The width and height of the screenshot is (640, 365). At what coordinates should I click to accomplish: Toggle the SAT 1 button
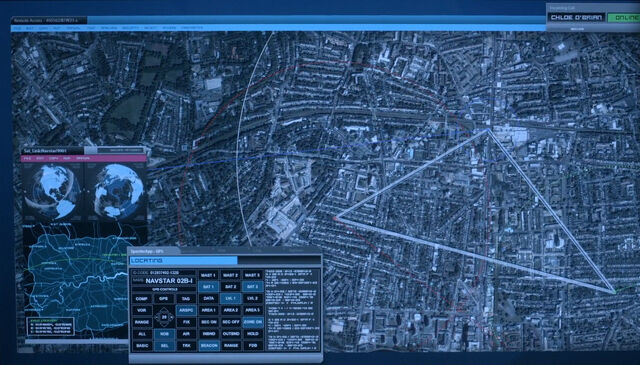click(x=209, y=287)
